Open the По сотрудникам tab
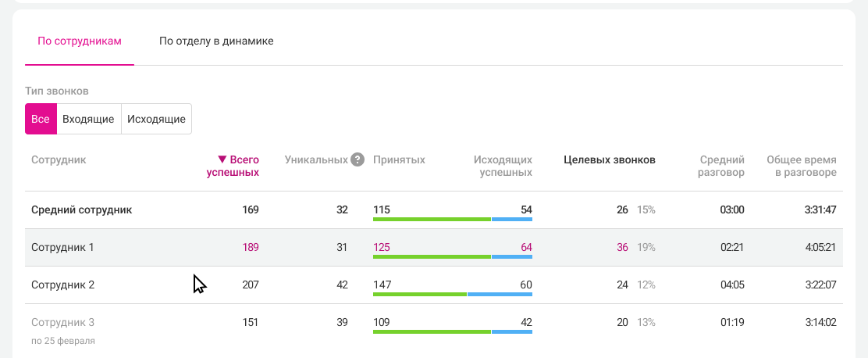This screenshot has height=358, width=868. click(79, 41)
